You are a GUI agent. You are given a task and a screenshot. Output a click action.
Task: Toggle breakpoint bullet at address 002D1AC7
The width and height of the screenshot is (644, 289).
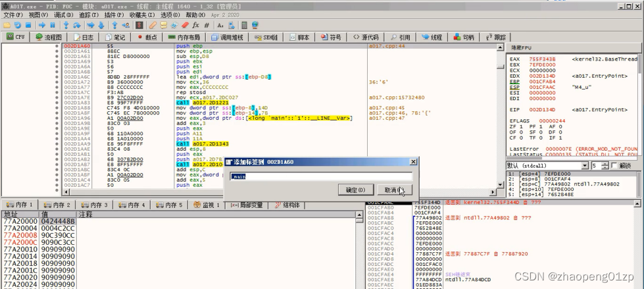coord(57,185)
